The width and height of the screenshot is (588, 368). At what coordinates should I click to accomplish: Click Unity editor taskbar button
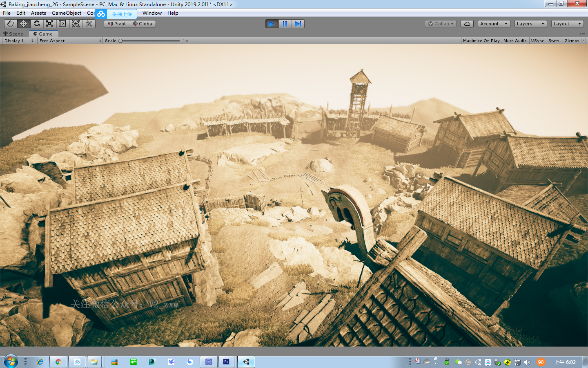click(x=246, y=362)
